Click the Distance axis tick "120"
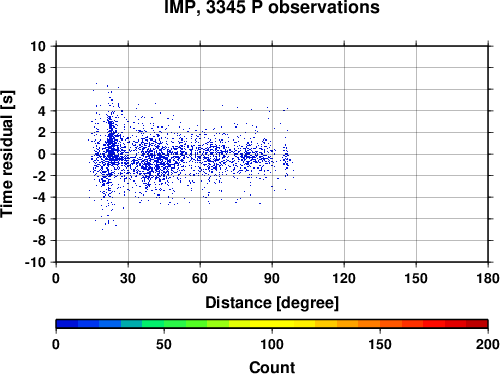This screenshot has width=500, height=374. point(344,278)
